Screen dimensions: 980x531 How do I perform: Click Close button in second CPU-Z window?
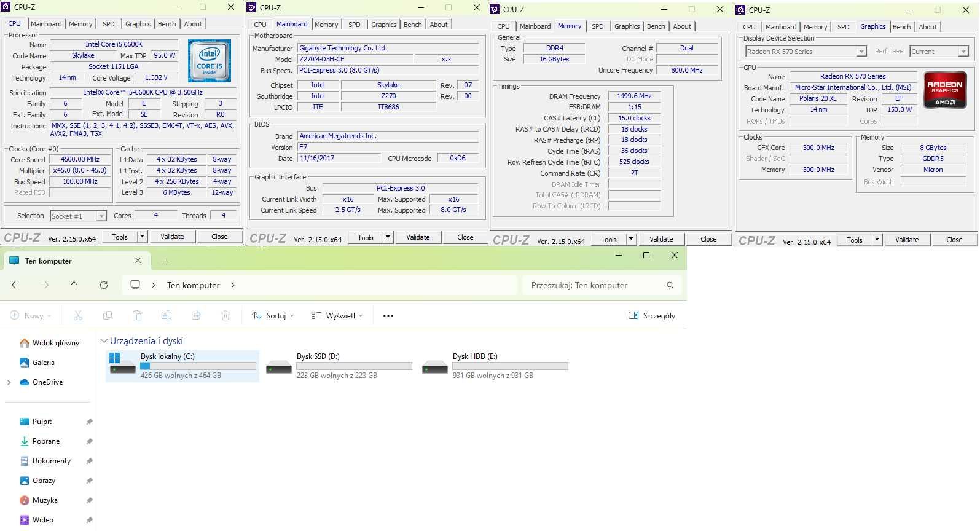click(465, 237)
